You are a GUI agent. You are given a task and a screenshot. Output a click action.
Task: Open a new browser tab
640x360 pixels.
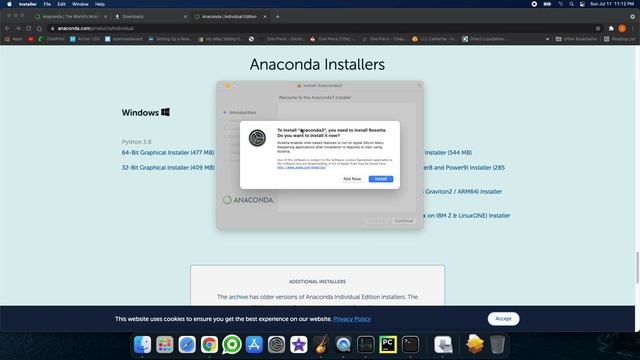pos(278,17)
